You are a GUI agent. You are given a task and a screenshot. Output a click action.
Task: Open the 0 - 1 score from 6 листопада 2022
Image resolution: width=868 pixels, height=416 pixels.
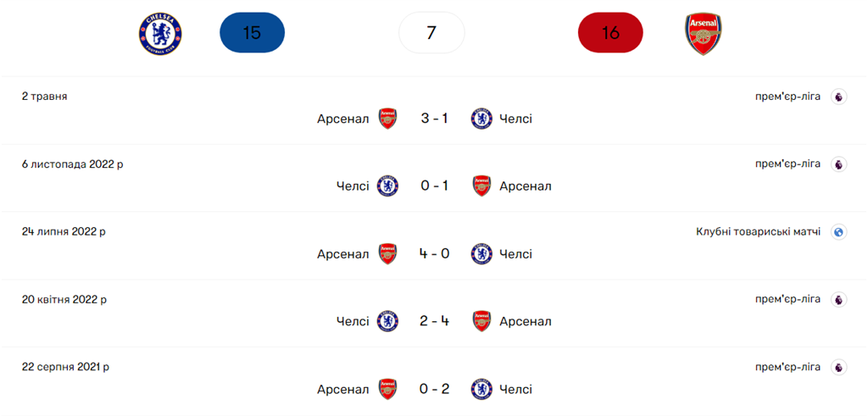[435, 186]
